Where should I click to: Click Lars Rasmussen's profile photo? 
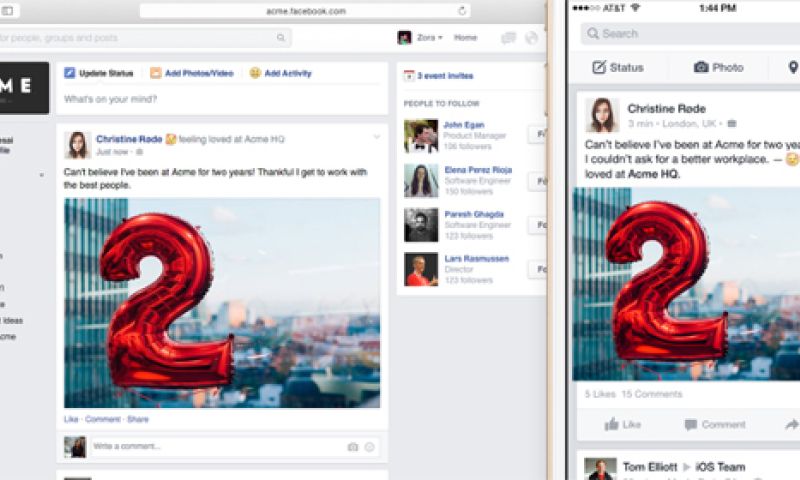click(x=421, y=269)
